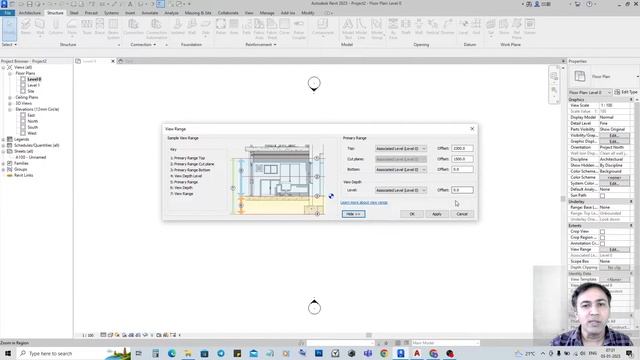This screenshot has height=360, width=640.
Task: Expand the Reinforcement panel dropdown
Action: 261,44
